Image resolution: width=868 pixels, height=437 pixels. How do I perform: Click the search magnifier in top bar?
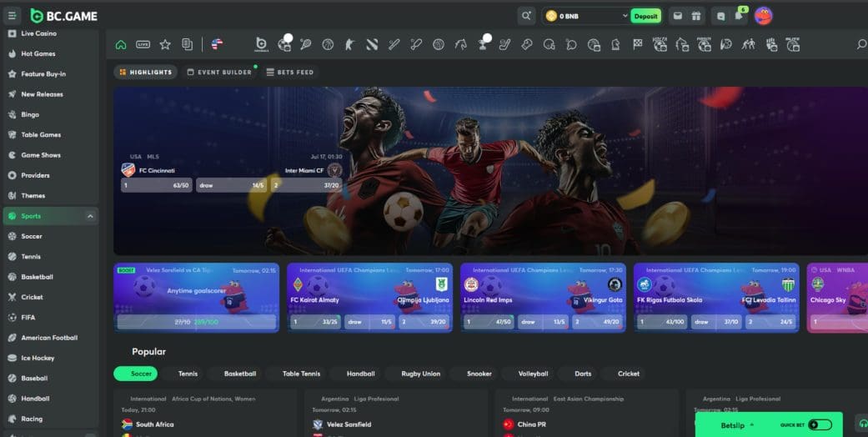pos(526,16)
